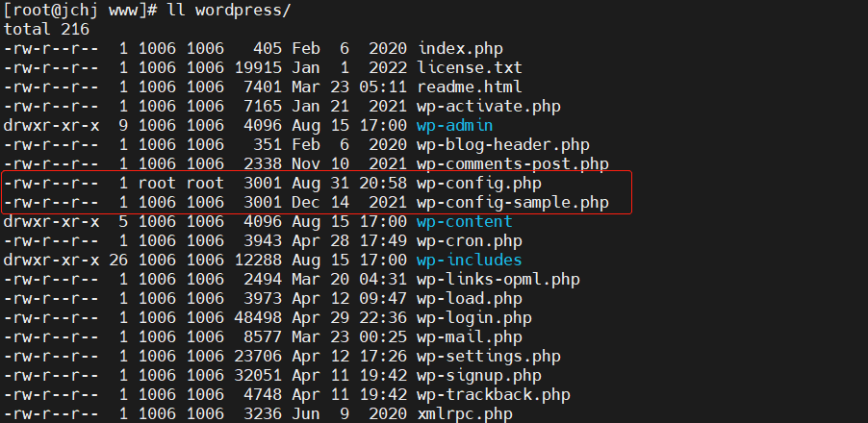This screenshot has width=868, height=423.
Task: Click the license.txt filename
Action: point(470,68)
